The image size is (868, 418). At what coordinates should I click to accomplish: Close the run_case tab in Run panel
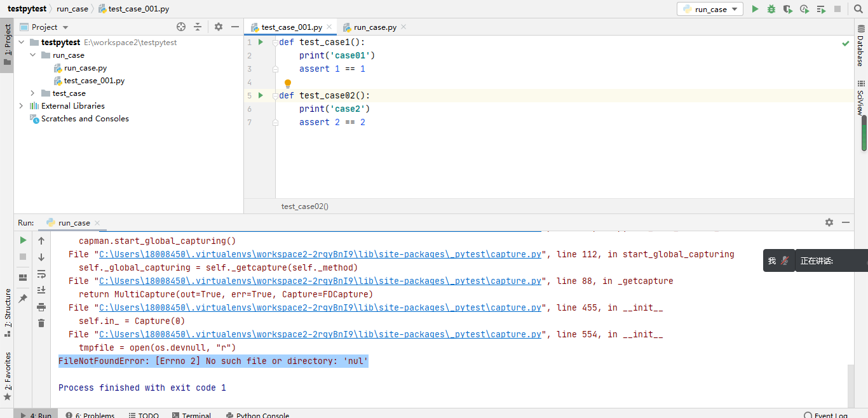click(x=97, y=223)
